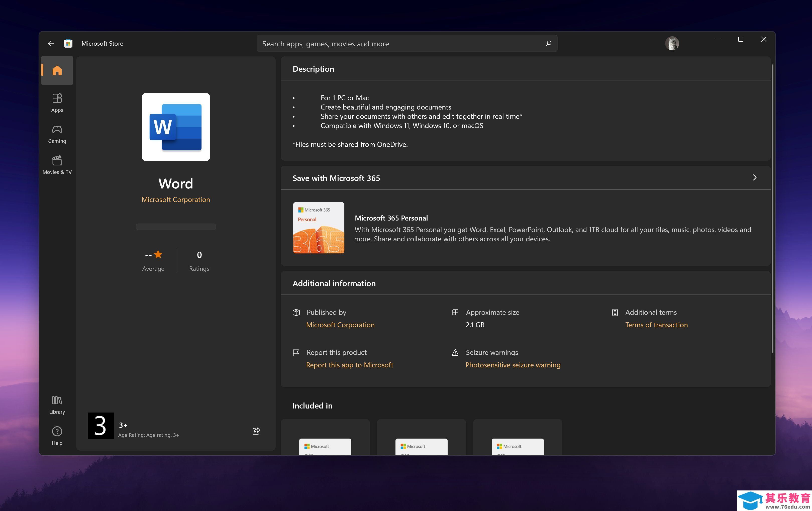Maximize the Microsoft Store window
The width and height of the screenshot is (812, 511).
(x=741, y=39)
